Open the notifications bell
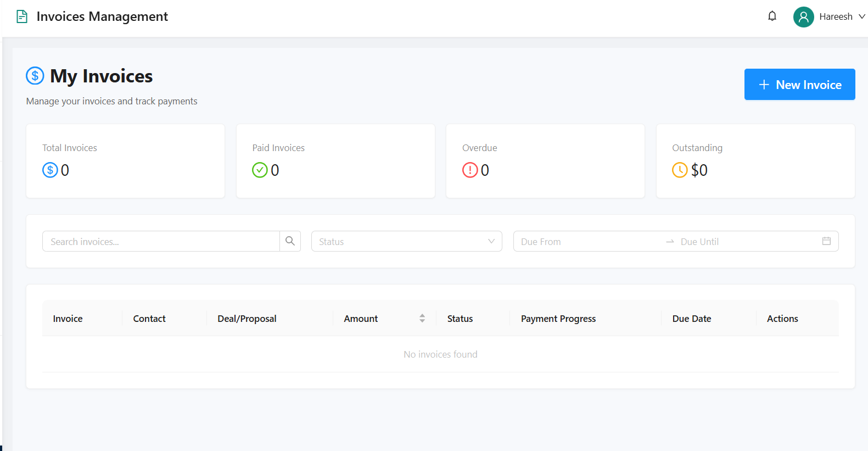Image resolution: width=868 pixels, height=451 pixels. [x=772, y=16]
